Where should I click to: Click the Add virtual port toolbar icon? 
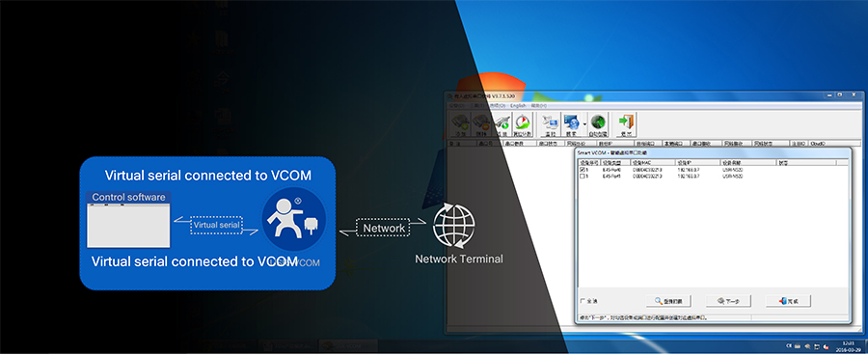point(460,124)
